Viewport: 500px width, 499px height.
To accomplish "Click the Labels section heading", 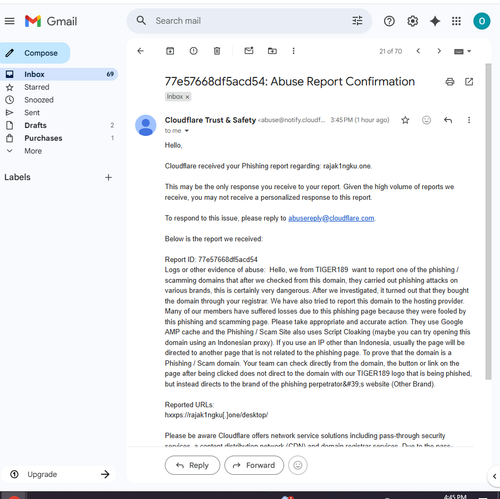I will click(17, 177).
